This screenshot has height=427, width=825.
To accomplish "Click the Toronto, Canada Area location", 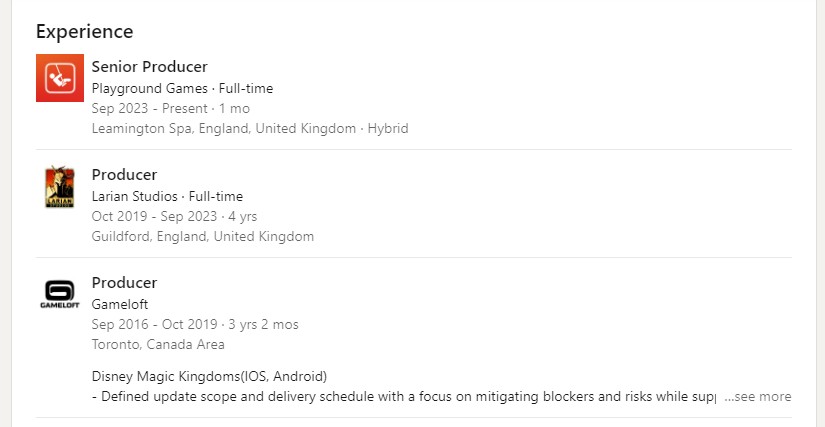I will pyautogui.click(x=158, y=345).
